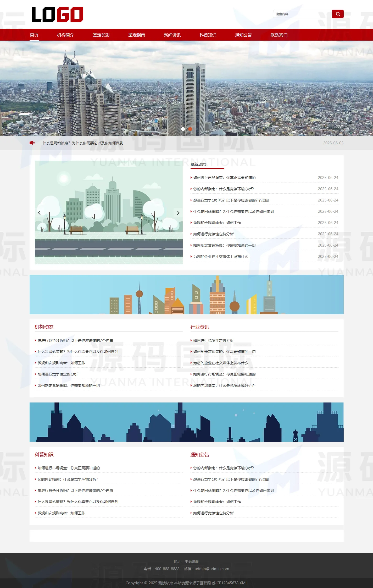This screenshot has height=588, width=373.
Task: Select 通知公告 in the red navigation bar
Action: [x=243, y=35]
